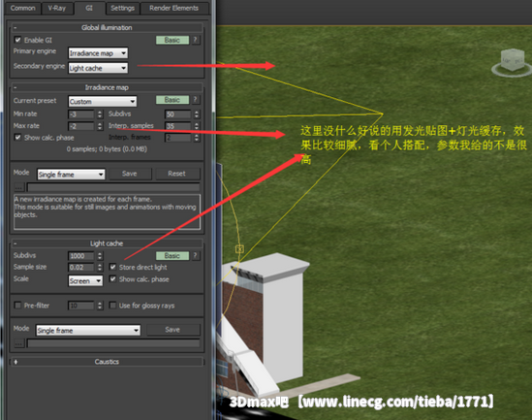Image resolution: width=532 pixels, height=420 pixels.
Task: Collapse the Light cache rollout
Action: 107,243
